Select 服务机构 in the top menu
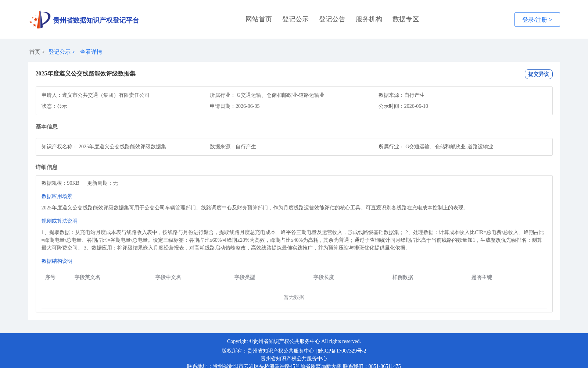Screen dimensions: 588x368 click(x=369, y=19)
